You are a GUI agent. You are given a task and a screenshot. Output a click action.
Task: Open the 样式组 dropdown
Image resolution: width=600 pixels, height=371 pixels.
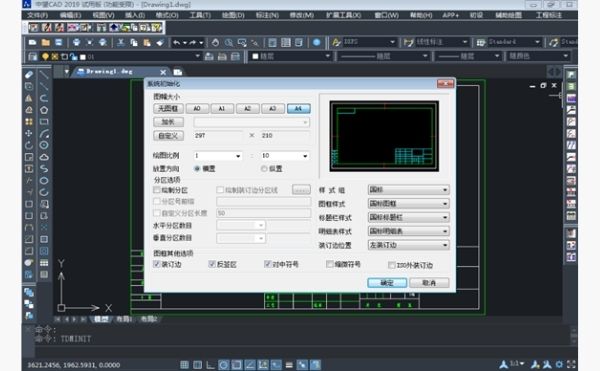point(409,190)
